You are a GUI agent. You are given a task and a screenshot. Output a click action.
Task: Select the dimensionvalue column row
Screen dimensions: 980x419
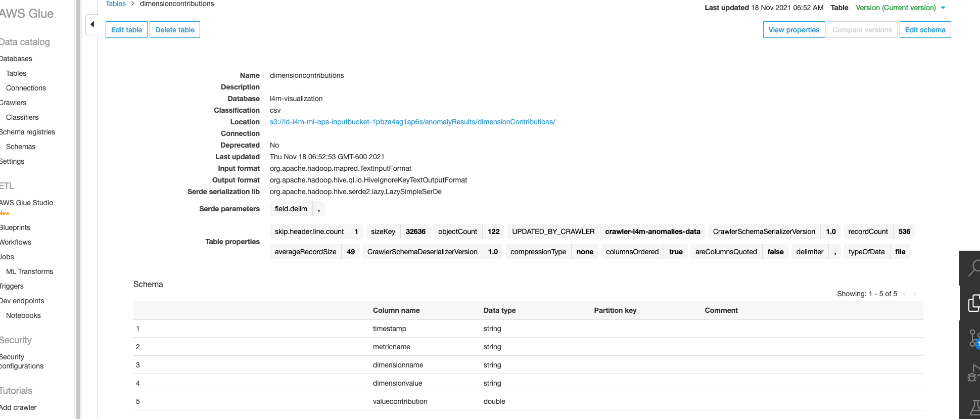(x=528, y=383)
